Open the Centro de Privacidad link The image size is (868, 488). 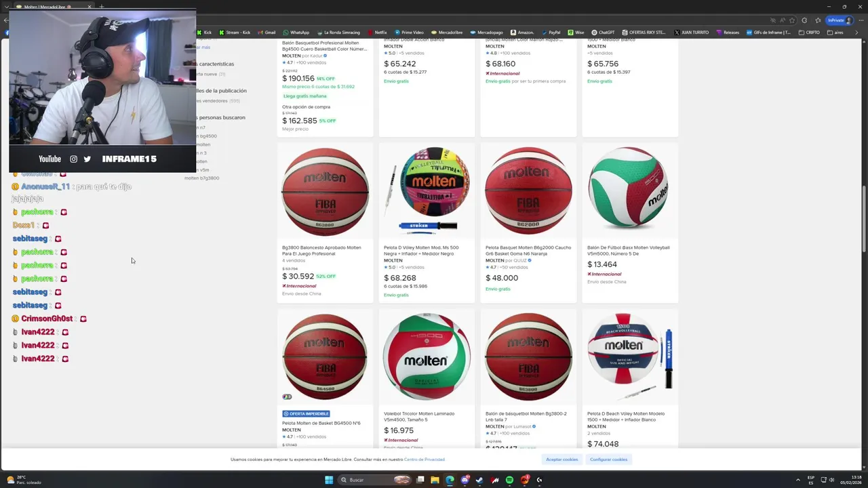(425, 460)
